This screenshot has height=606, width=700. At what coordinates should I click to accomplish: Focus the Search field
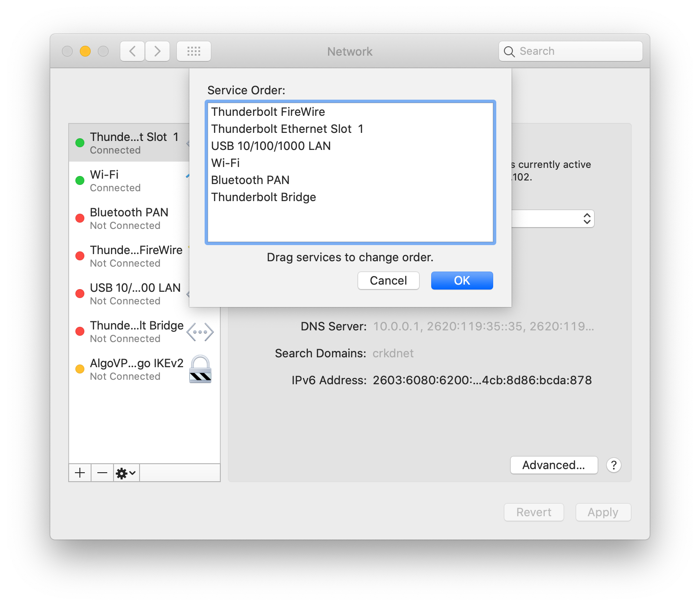(570, 51)
